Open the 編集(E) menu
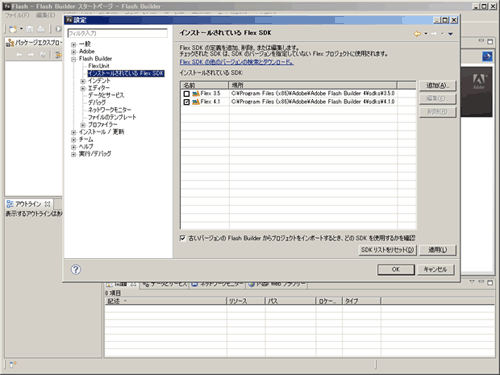Screen dimensions: 500x375 tap(45, 15)
